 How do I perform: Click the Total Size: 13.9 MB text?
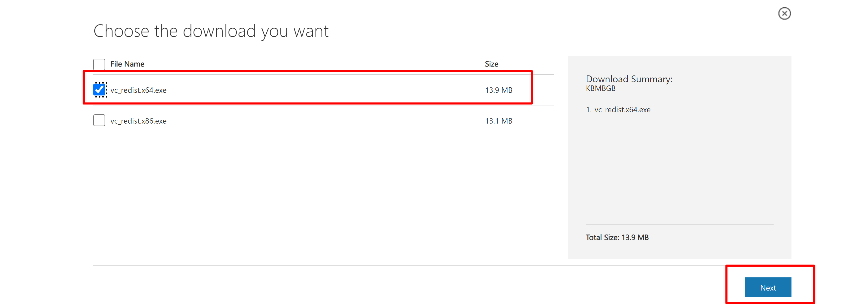[617, 238]
